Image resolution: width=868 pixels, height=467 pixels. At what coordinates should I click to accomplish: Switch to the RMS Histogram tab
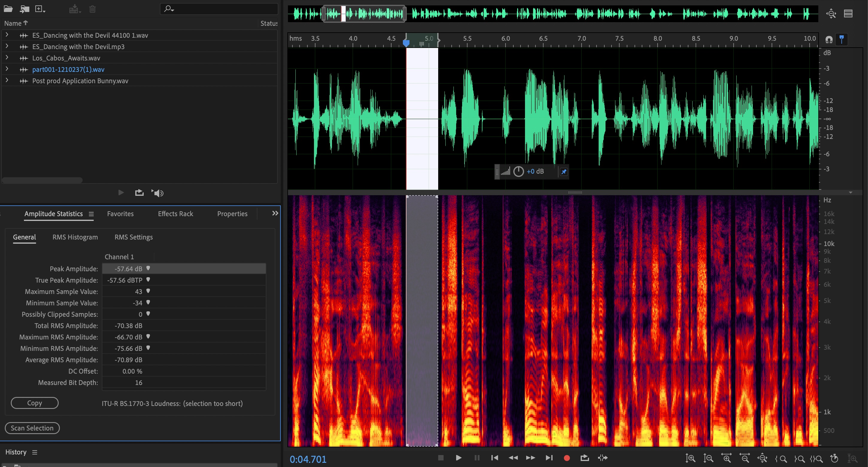pyautogui.click(x=75, y=237)
